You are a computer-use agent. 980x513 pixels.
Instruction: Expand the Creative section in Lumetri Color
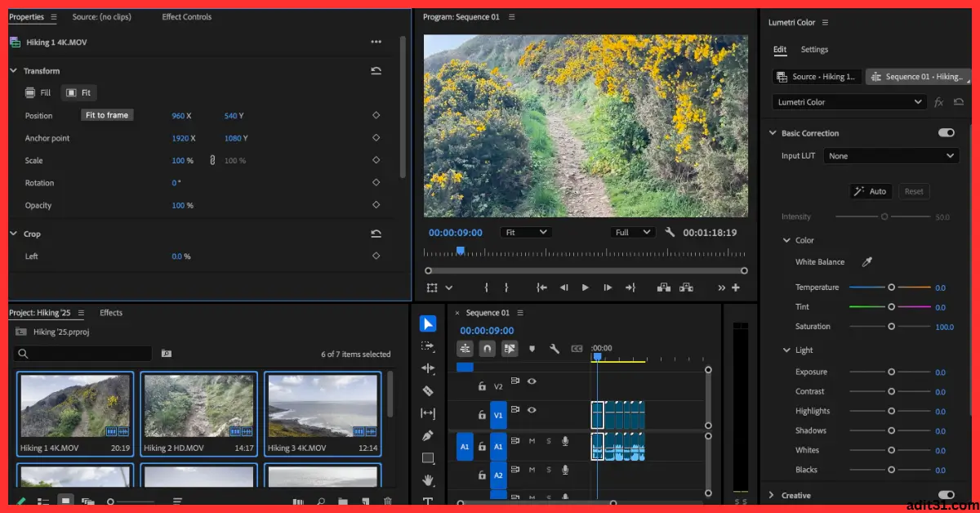tap(772, 495)
